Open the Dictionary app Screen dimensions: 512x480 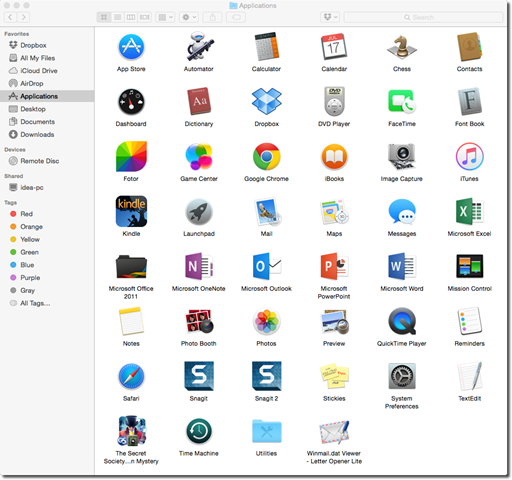click(199, 101)
